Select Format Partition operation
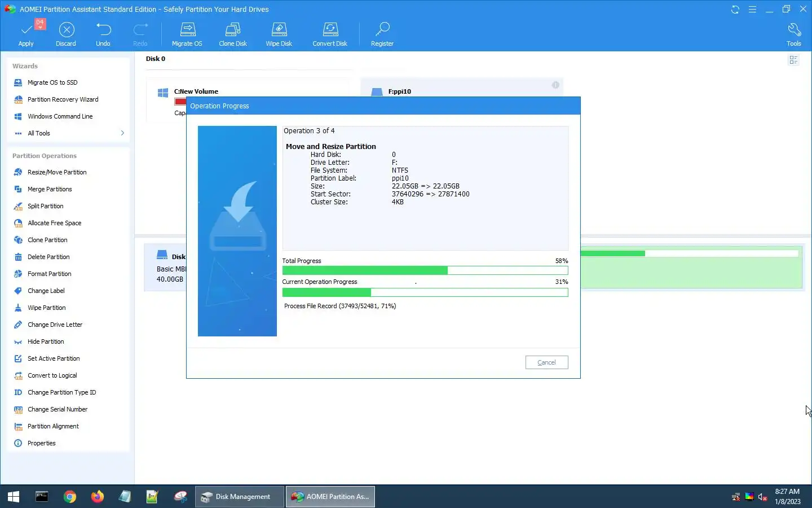This screenshot has height=508, width=812. 49,274
